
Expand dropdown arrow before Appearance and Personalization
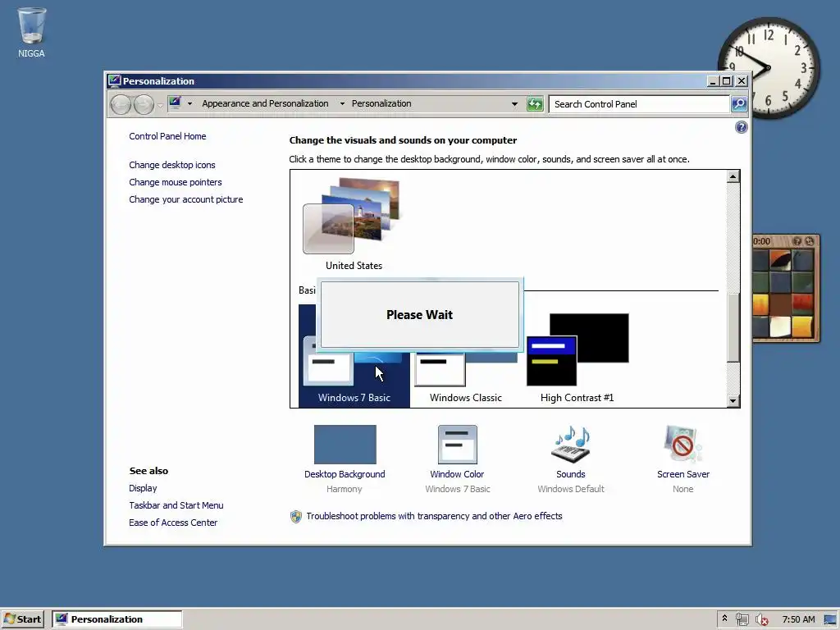[189, 103]
